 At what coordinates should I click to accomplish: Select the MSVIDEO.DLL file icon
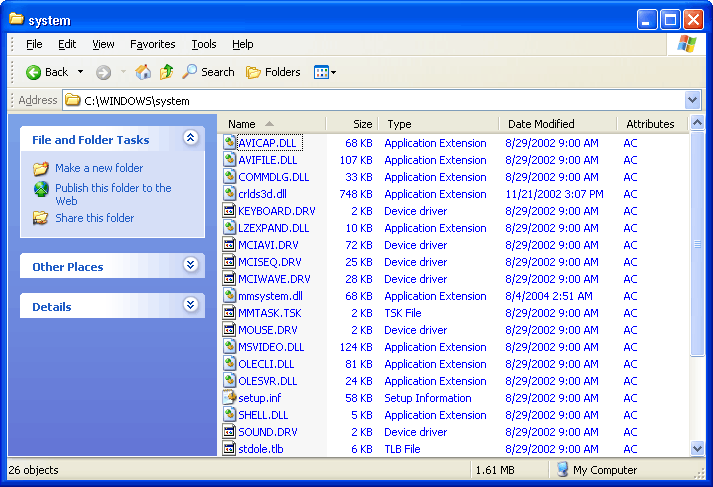[230, 346]
